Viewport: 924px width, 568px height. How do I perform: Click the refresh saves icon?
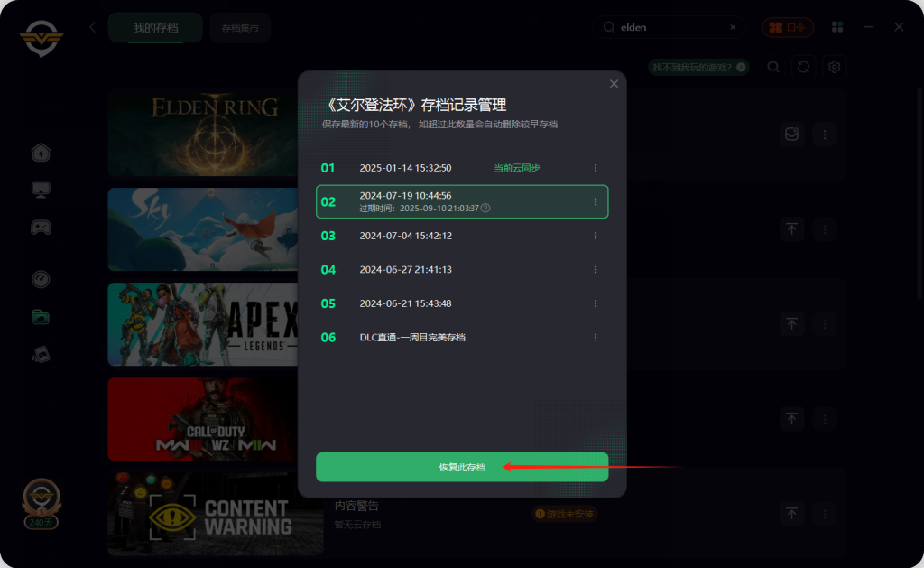click(x=803, y=67)
